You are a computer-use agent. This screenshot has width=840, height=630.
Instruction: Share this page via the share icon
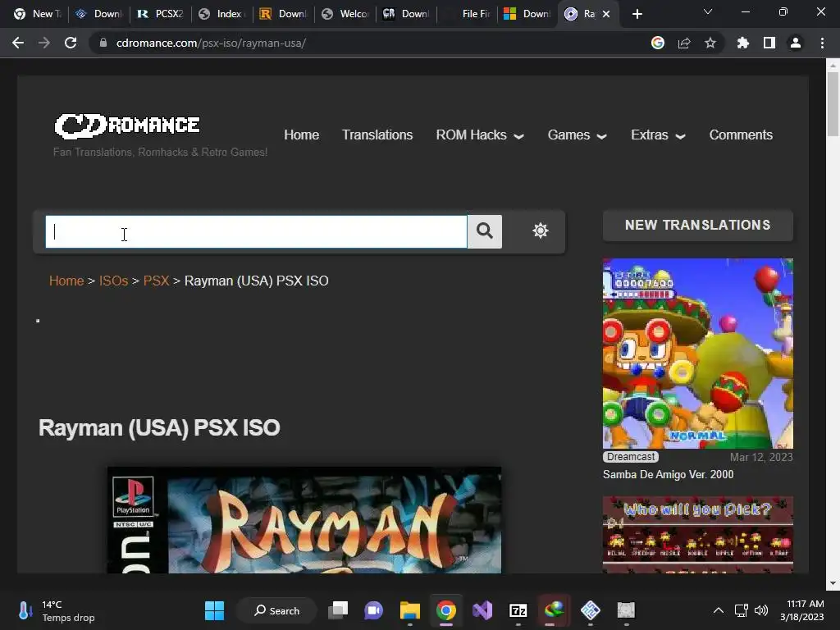coord(684,43)
